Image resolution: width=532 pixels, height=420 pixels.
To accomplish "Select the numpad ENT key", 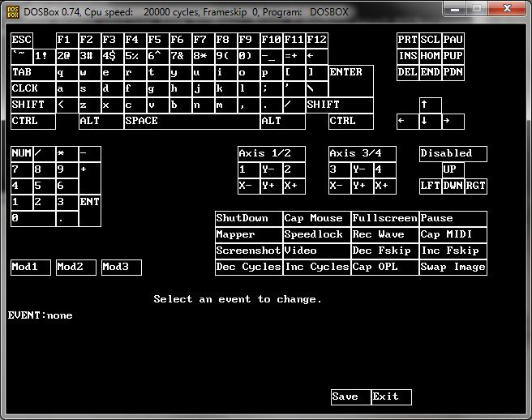I will (90, 210).
